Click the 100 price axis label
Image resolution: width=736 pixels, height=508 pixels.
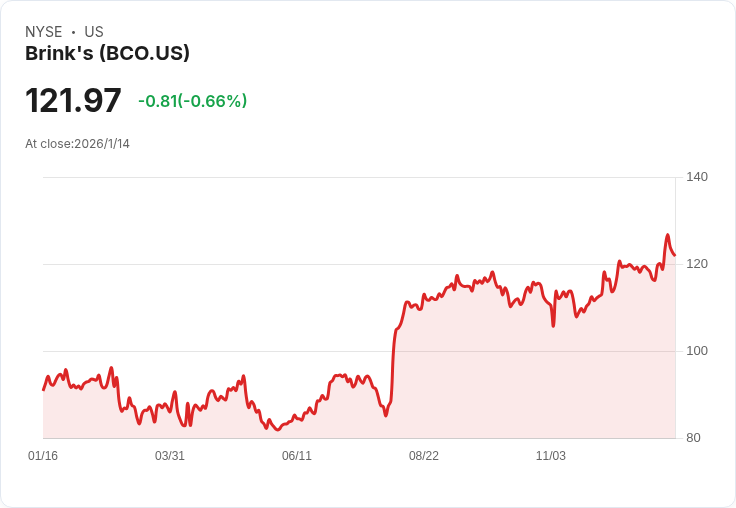click(x=697, y=351)
